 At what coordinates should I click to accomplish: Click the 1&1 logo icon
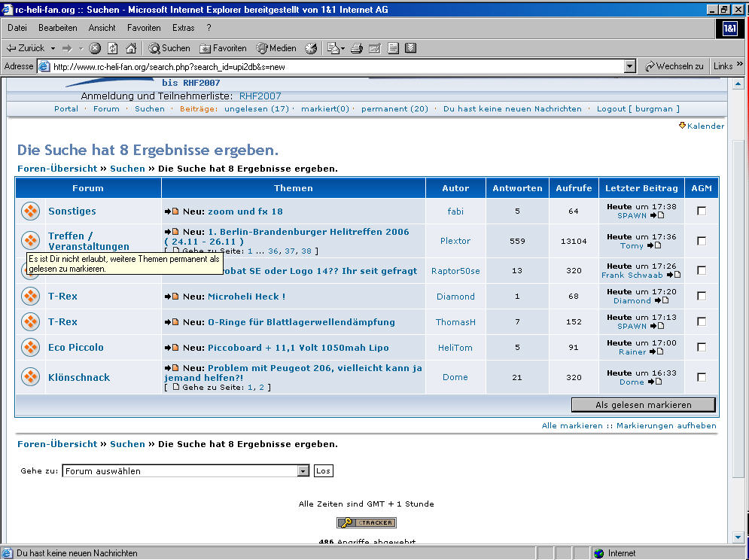pyautogui.click(x=729, y=29)
